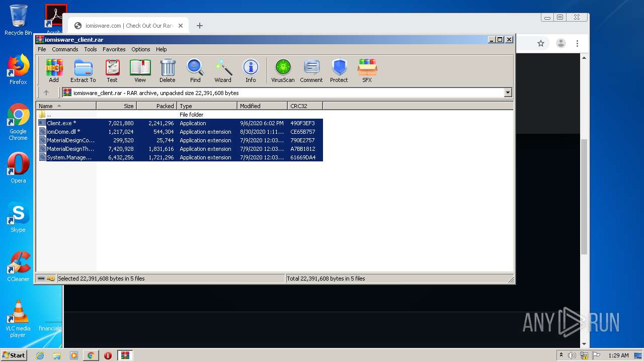This screenshot has height=362, width=644.
Task: Click the Add toolbar icon in WinRAR
Action: pyautogui.click(x=54, y=70)
